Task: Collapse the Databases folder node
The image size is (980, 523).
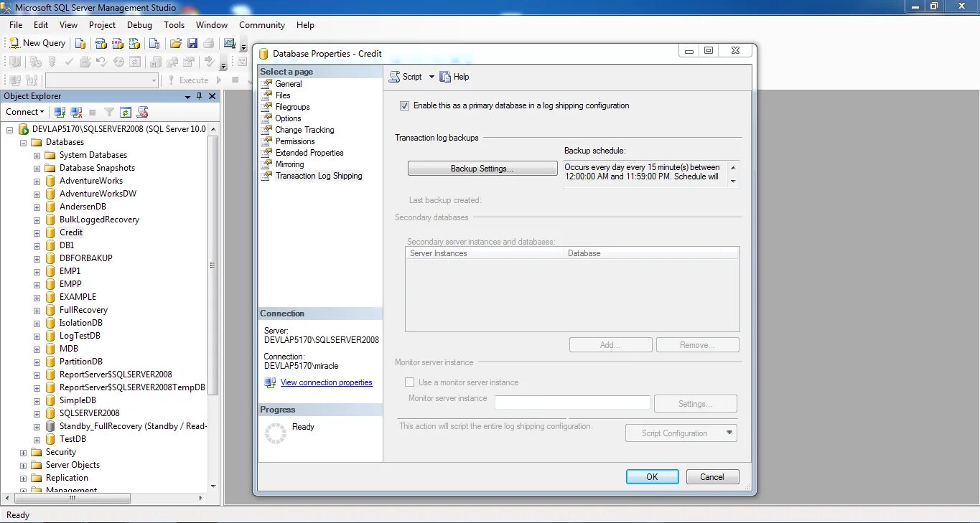Action: (23, 142)
